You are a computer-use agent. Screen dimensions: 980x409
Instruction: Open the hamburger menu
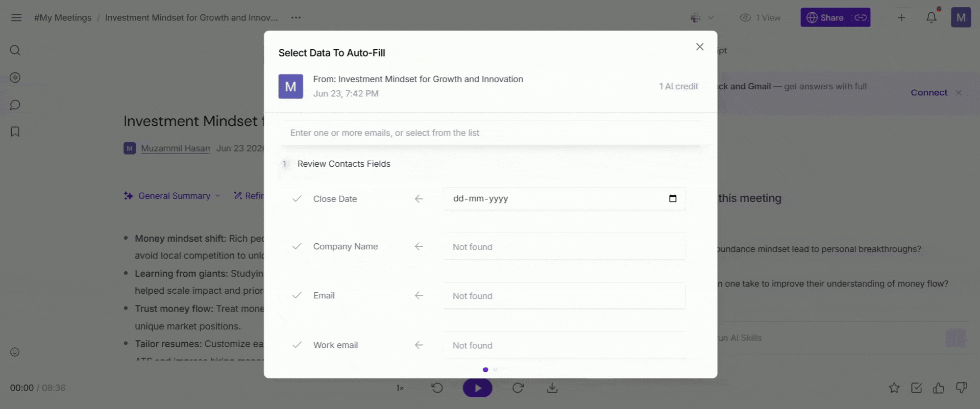tap(16, 17)
